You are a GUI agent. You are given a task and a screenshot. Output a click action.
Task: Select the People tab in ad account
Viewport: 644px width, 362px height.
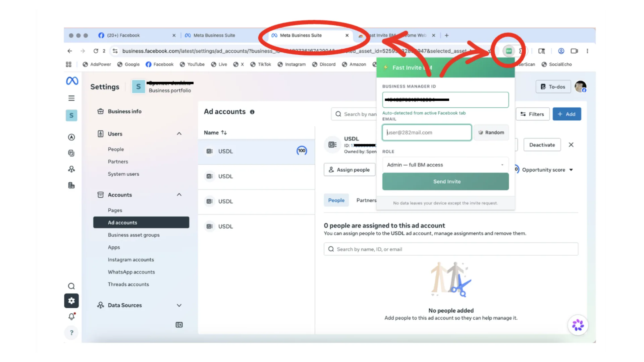tap(336, 200)
